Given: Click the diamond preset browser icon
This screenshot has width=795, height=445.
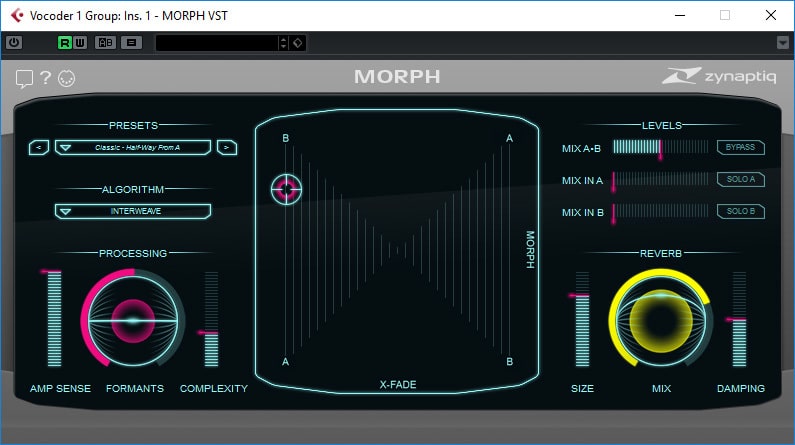Looking at the screenshot, I should point(298,43).
